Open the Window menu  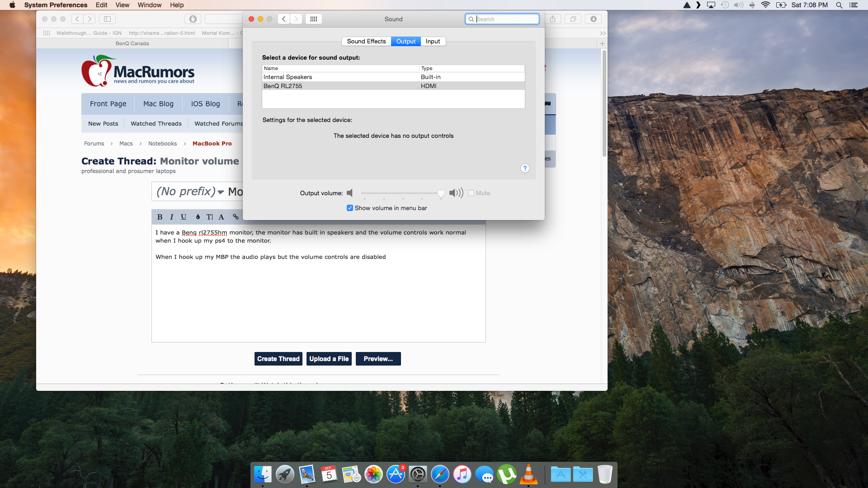(150, 5)
